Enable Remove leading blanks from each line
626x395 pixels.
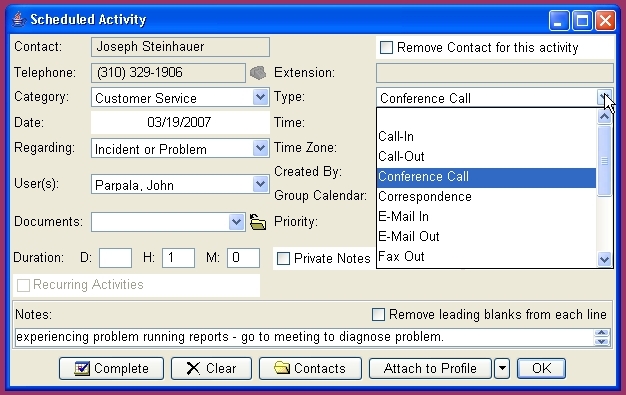378,314
